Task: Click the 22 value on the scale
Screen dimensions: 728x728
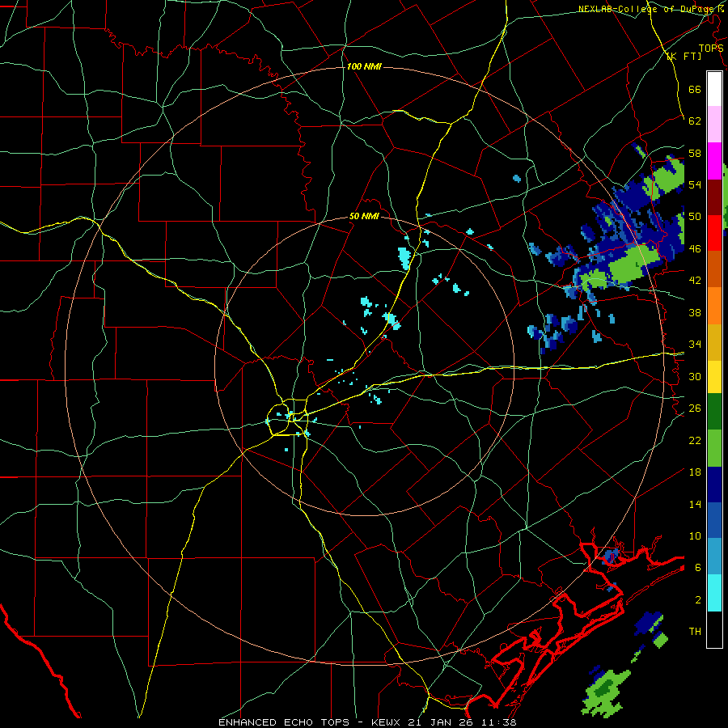Action: pyautogui.click(x=695, y=440)
